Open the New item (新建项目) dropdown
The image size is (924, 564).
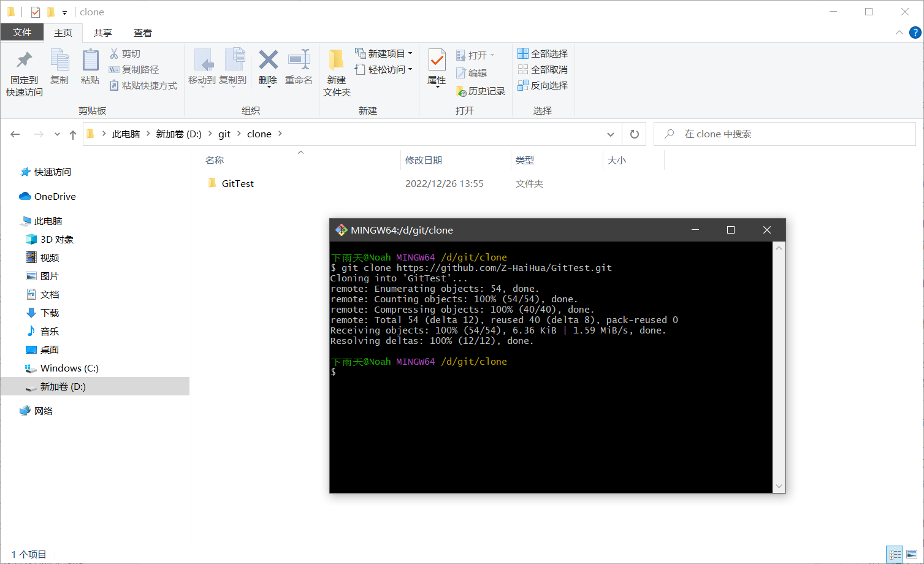point(384,54)
